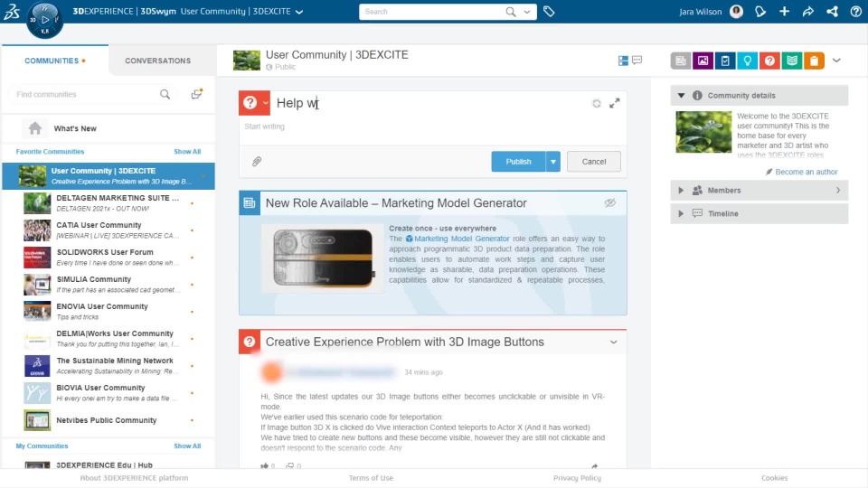The height and width of the screenshot is (488, 868).
Task: Create an idea using the lightbulb icon
Action: [748, 61]
